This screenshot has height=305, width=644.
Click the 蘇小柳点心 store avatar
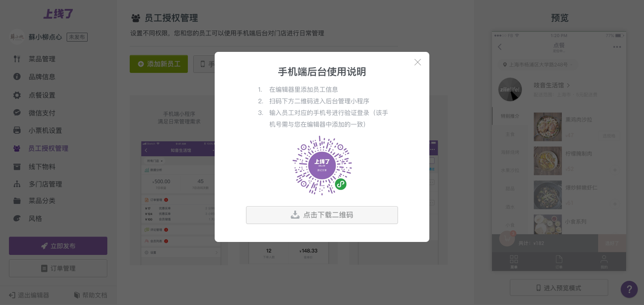click(17, 37)
